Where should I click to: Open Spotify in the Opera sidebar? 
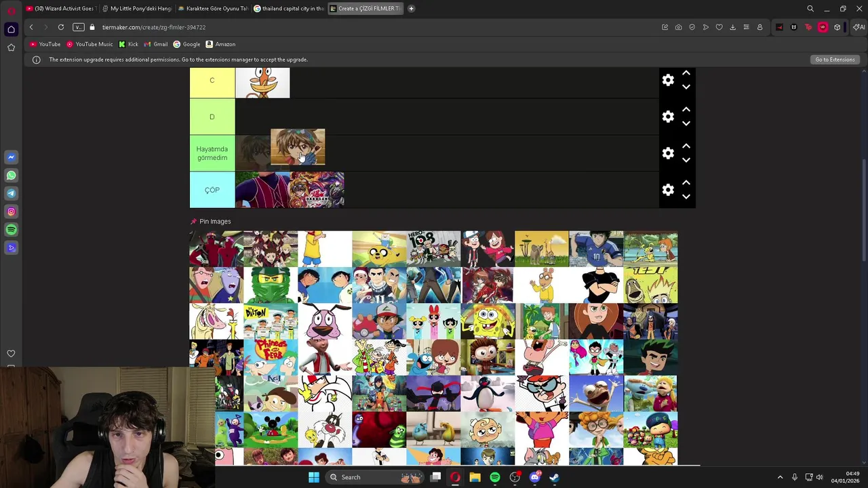[x=11, y=230]
